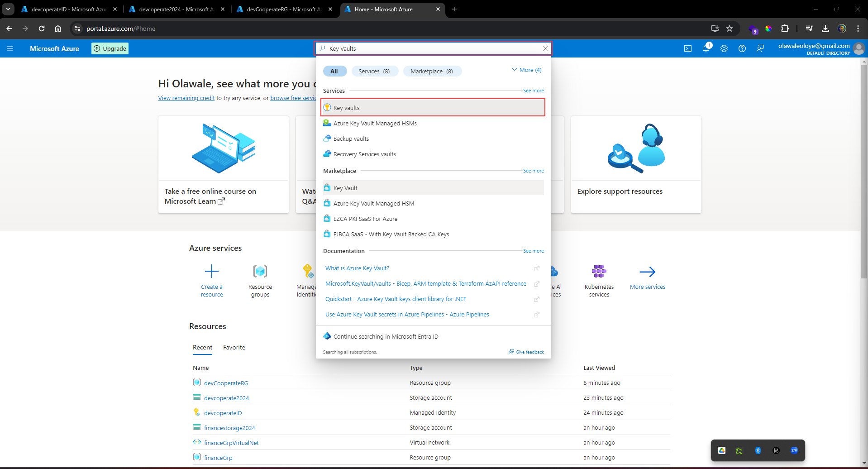Clear the Key Vaults search box
The height and width of the screenshot is (469, 868).
click(546, 48)
